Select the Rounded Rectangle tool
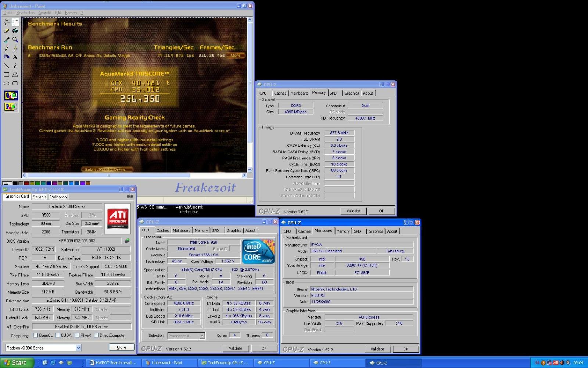This screenshot has height=368, width=588. [15, 83]
